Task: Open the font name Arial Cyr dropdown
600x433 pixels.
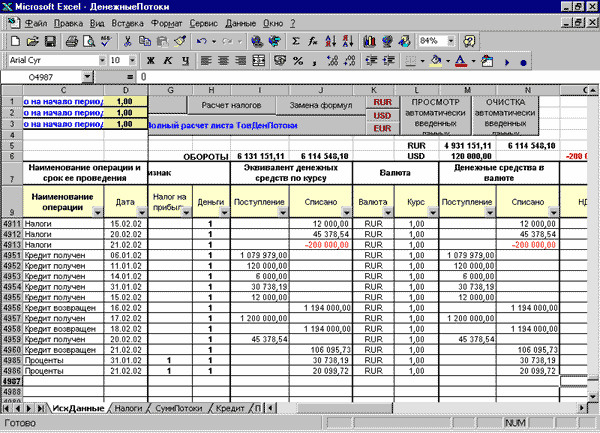Action: click(x=102, y=60)
